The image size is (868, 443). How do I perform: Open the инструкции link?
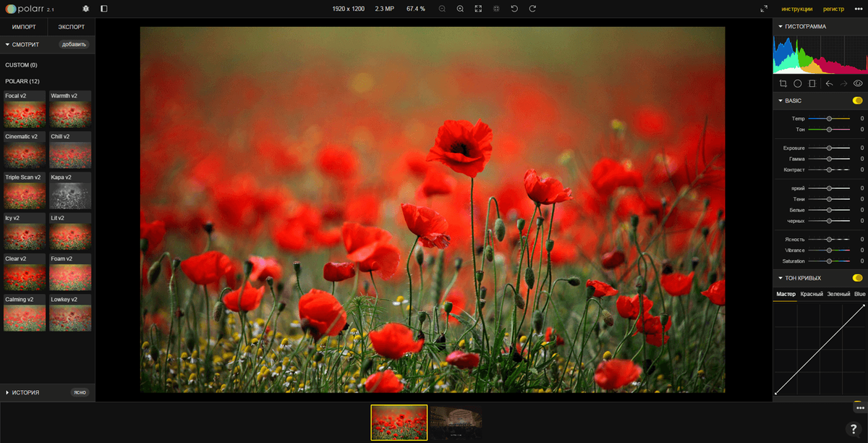pyautogui.click(x=796, y=9)
